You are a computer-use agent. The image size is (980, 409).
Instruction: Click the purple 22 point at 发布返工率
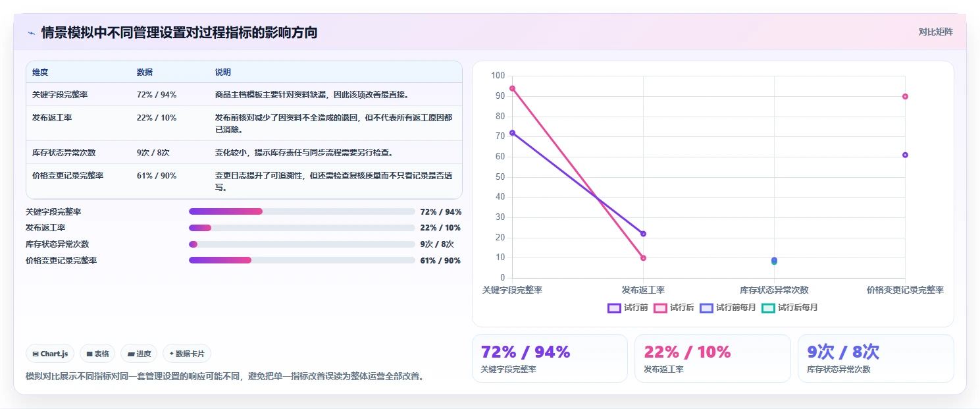pos(643,234)
